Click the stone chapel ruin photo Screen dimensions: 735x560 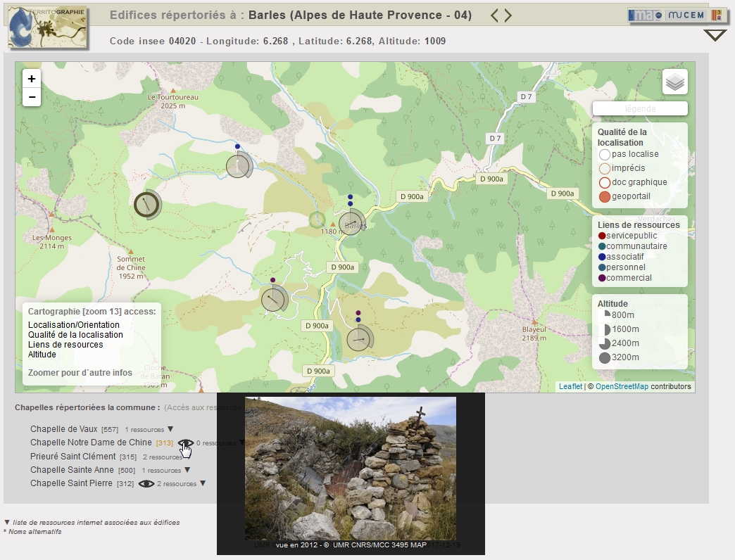coord(350,469)
